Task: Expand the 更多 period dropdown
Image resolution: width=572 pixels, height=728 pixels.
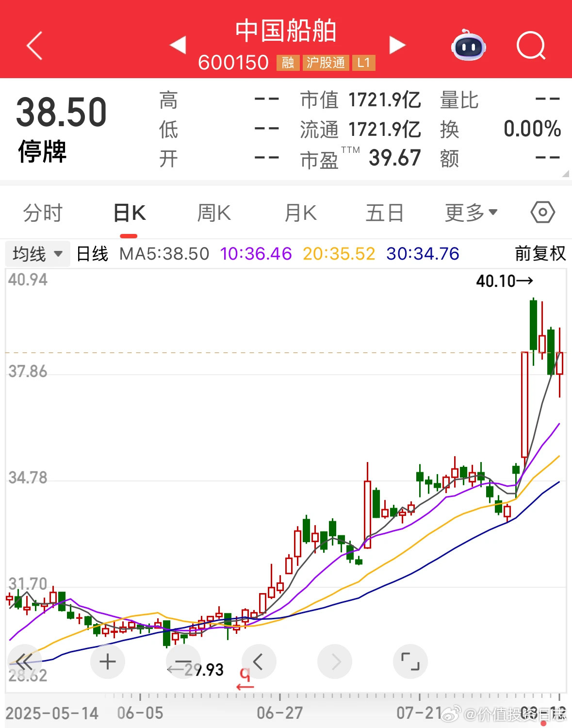Action: pos(471,213)
